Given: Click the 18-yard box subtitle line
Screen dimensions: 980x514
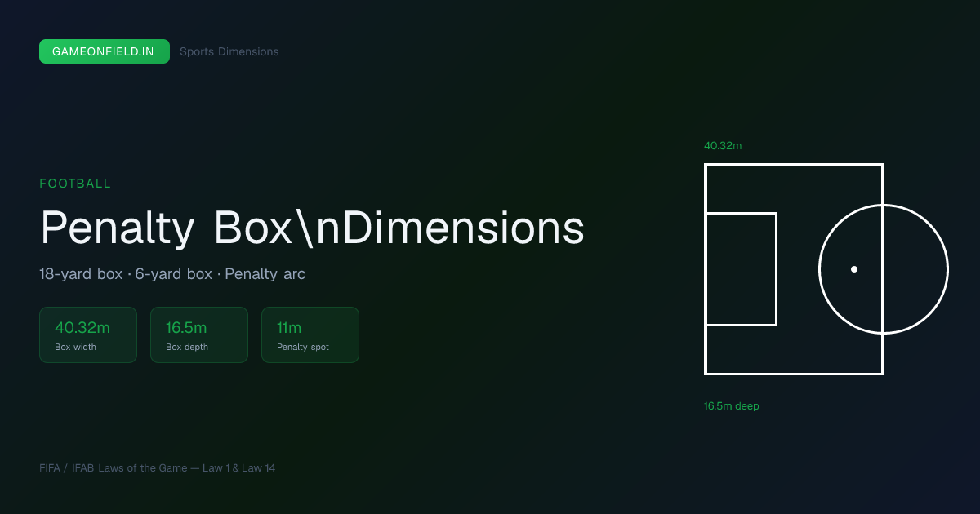Looking at the screenshot, I should (172, 274).
